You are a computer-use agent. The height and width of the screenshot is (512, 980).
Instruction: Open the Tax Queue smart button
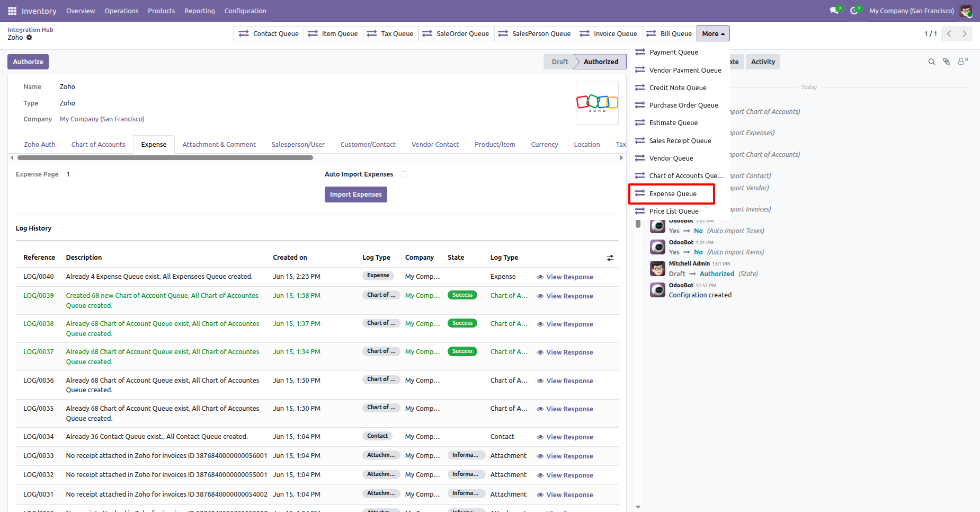click(390, 33)
